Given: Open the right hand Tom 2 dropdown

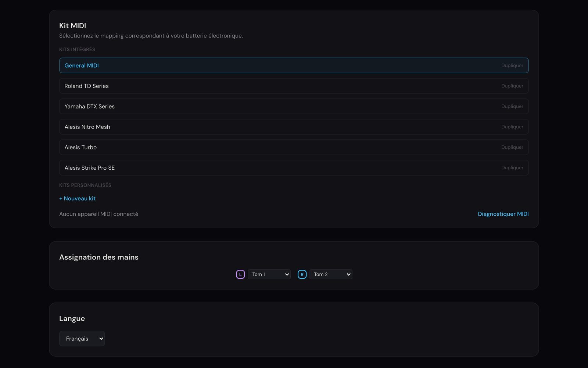Looking at the screenshot, I should 331,274.
